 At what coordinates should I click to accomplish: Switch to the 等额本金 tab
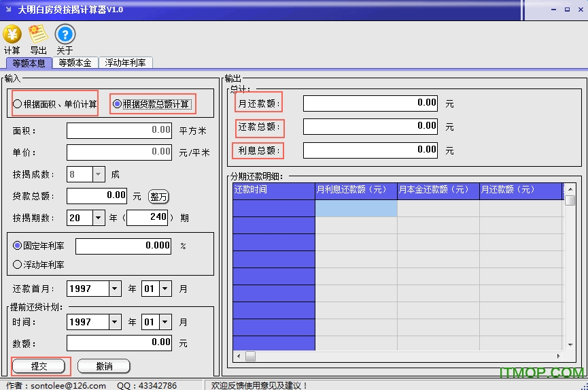point(75,63)
